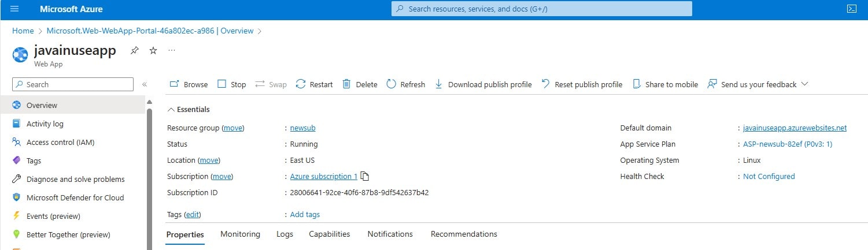Screen dimensions: 868x250
Task: Add javainuseapp to favorites with the star
Action: point(153,50)
